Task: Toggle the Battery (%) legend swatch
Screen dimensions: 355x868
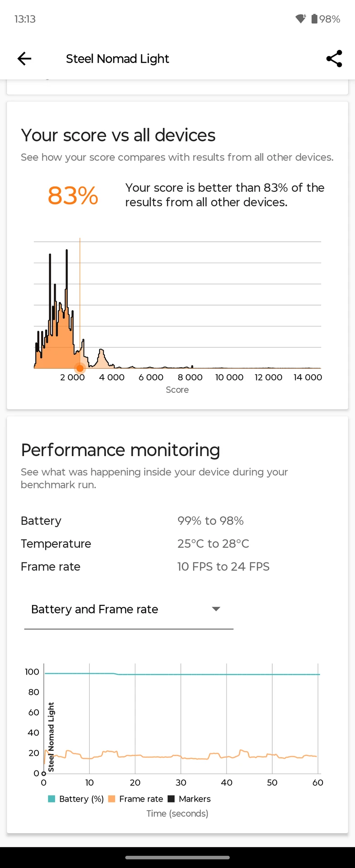Action: click(x=52, y=799)
